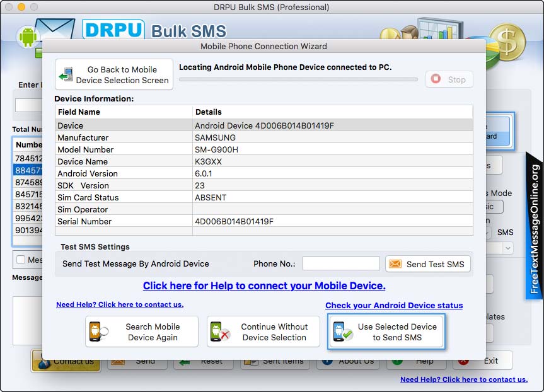Viewport: 544px width, 392px height.
Task: Select the SDK Version 23 cell
Action: point(332,185)
